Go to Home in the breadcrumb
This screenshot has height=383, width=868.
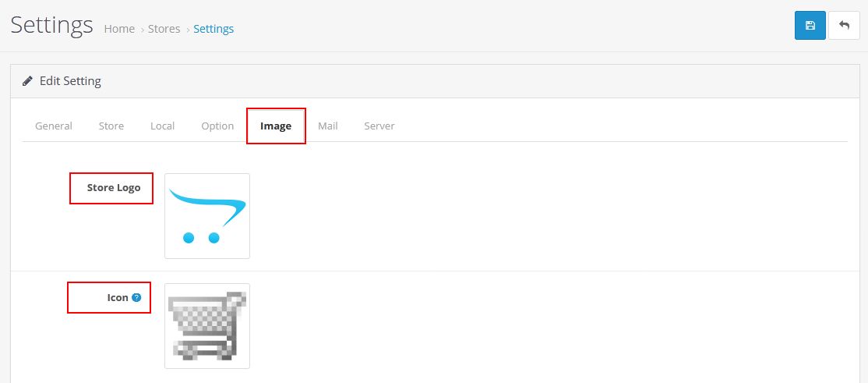pyautogui.click(x=119, y=29)
